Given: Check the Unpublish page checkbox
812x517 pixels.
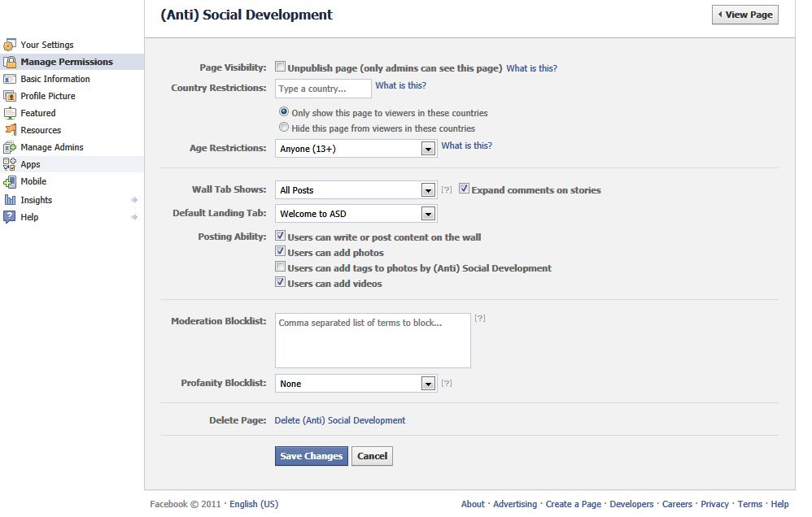Looking at the screenshot, I should 280,66.
